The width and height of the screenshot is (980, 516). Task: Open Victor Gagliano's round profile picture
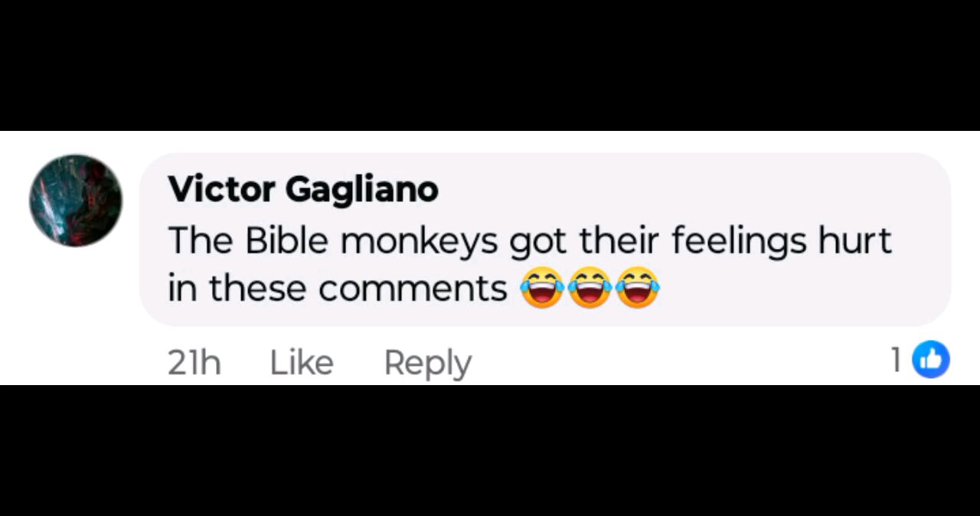(76, 201)
